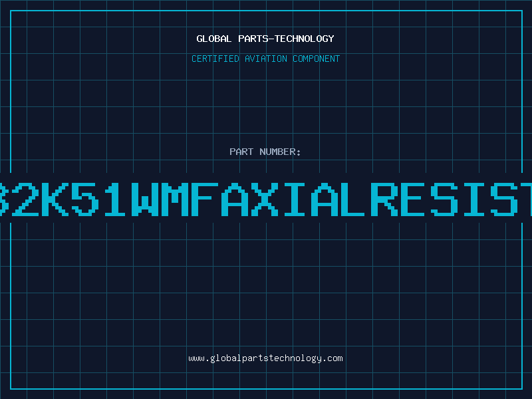532x399 pixels.
Task: Click the PART NUMBER: label
Action: click(x=265, y=152)
